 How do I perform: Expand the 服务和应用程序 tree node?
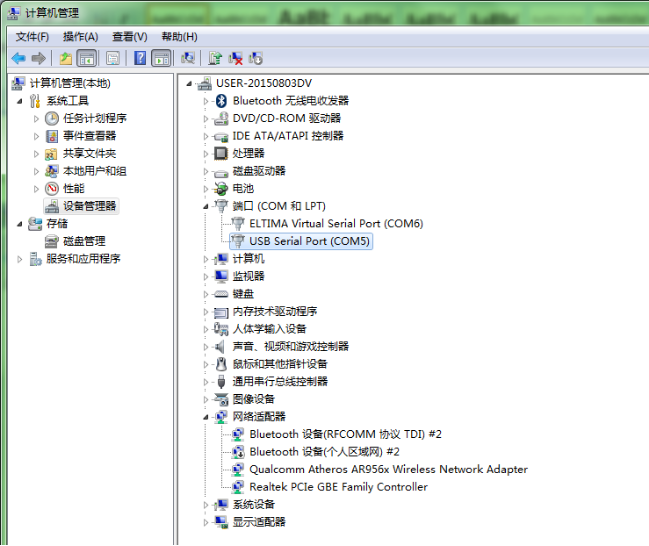[20, 259]
